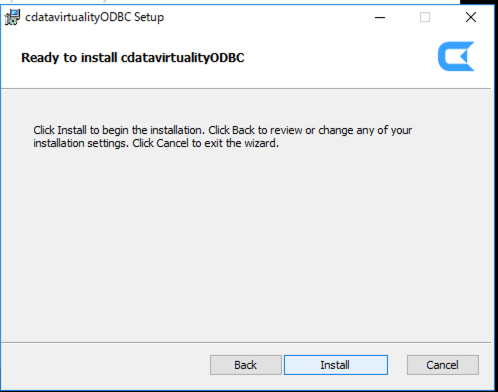Click empty footer space left of Back

point(105,365)
